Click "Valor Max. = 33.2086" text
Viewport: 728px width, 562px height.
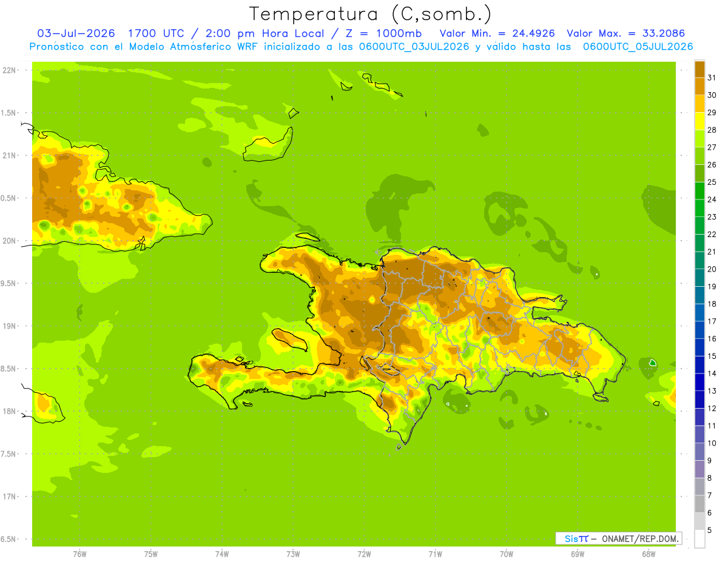pyautogui.click(x=625, y=33)
